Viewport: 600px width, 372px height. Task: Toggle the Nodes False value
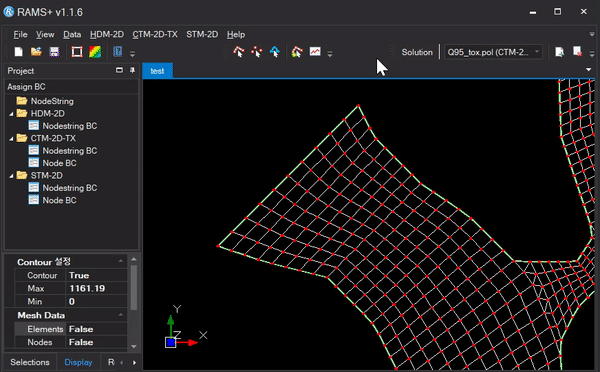click(x=97, y=342)
